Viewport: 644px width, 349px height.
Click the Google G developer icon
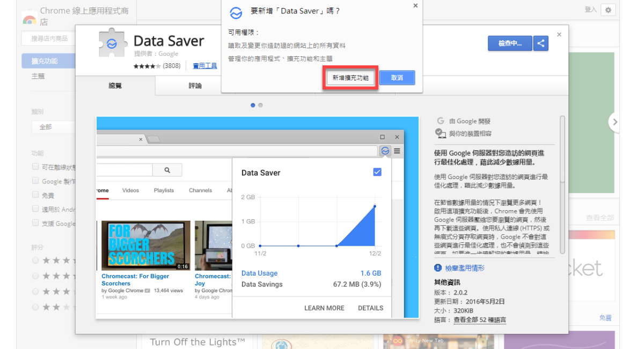[x=441, y=121]
